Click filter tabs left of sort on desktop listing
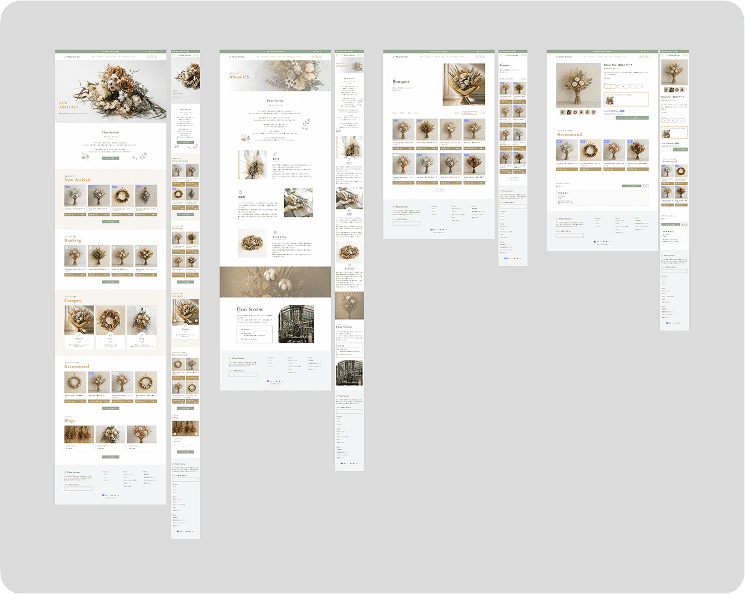This screenshot has height=594, width=745. pyautogui.click(x=406, y=113)
